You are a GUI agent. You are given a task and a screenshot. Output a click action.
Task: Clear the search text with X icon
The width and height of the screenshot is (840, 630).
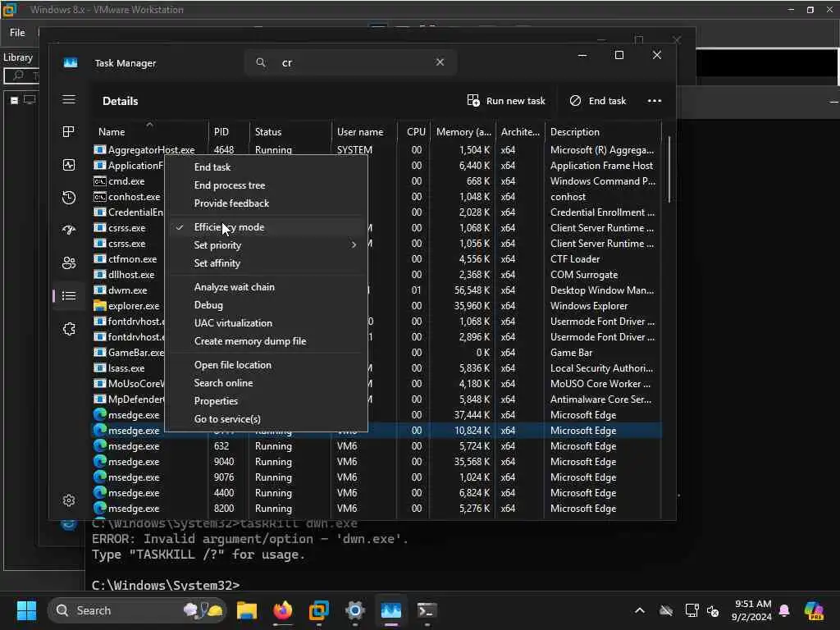click(440, 62)
